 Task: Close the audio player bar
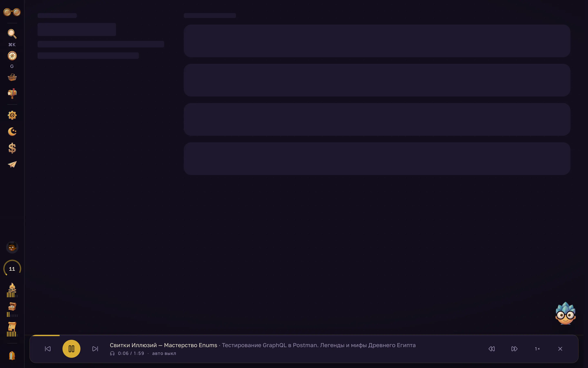[560, 349]
